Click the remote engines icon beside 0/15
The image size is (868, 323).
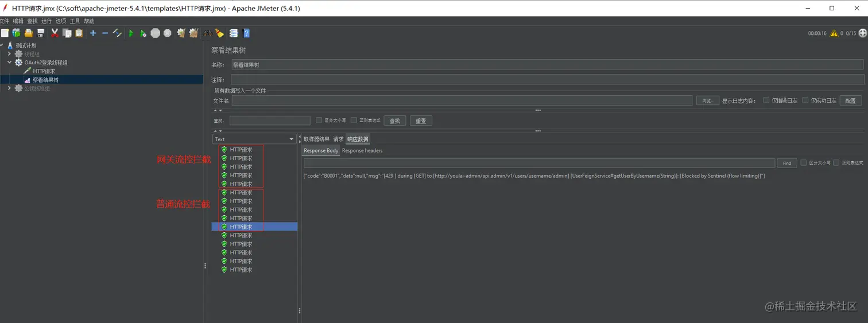click(x=862, y=33)
